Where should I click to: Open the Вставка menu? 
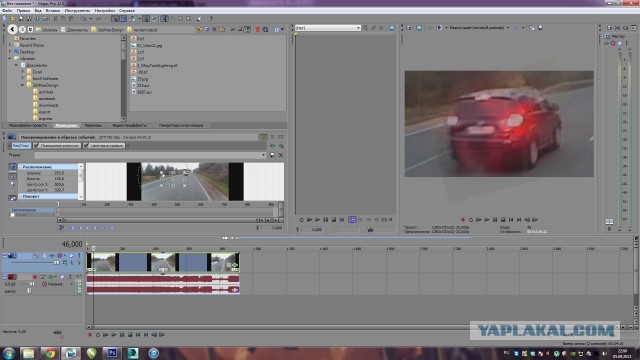pos(53,11)
